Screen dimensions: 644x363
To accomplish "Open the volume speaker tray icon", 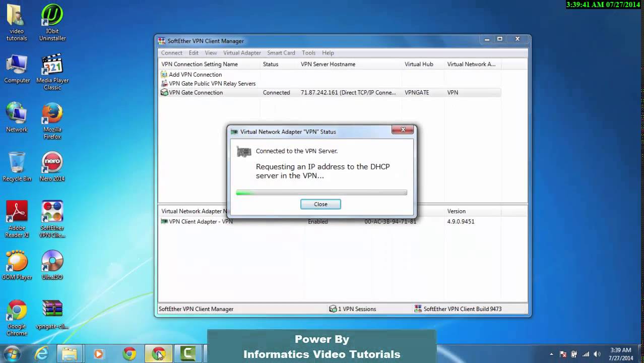I will 598,354.
